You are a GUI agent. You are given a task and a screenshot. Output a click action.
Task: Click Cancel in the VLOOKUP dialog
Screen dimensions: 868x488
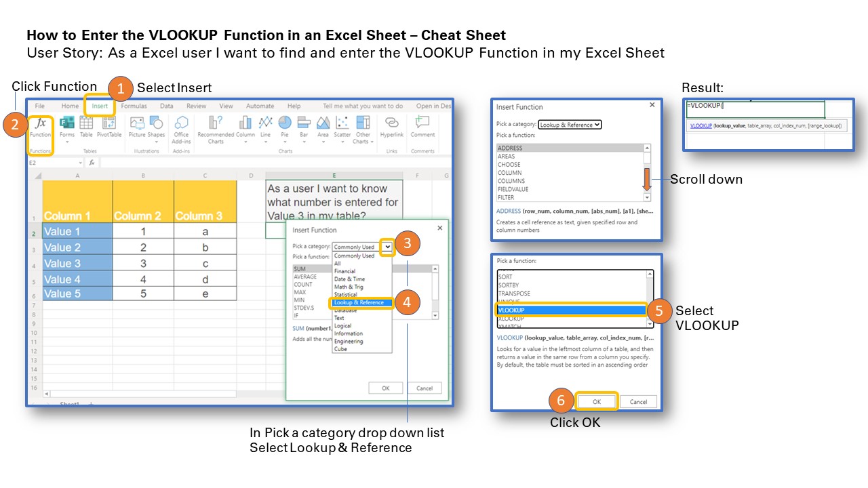pyautogui.click(x=639, y=401)
